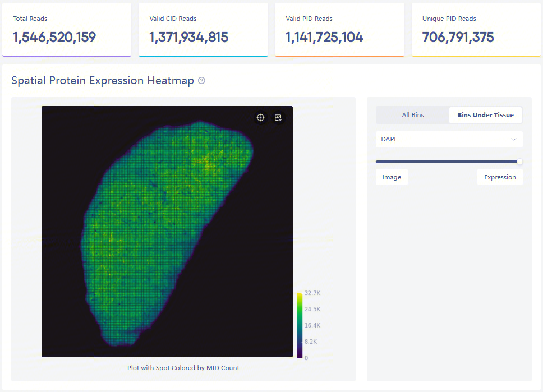Viewport: 543px width, 392px height.
Task: Click the Spatial Protein Expression Heatmap heading
Action: [103, 81]
